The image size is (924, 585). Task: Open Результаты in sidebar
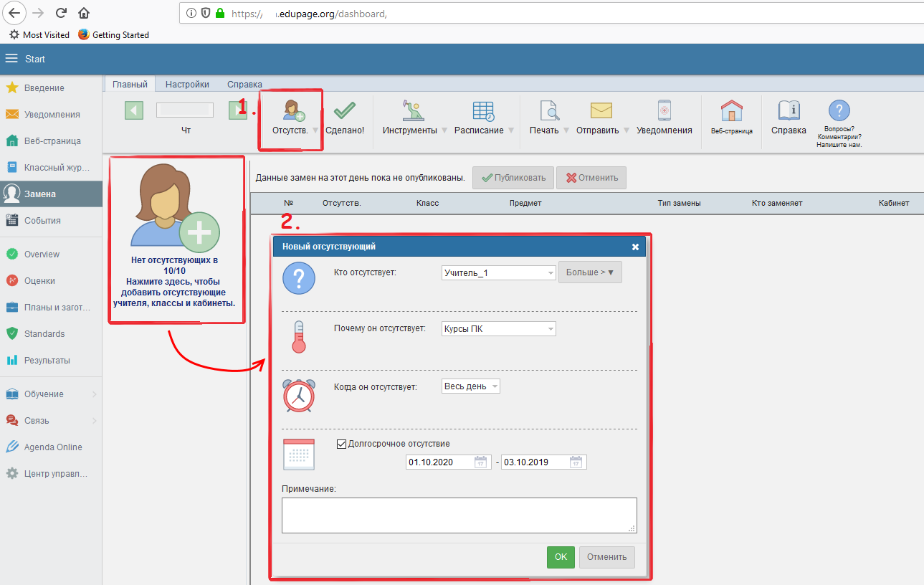(51, 361)
